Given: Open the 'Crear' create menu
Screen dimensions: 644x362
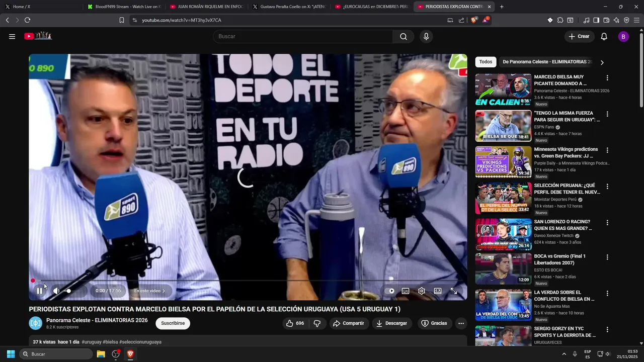Looking at the screenshot, I should 579,36.
